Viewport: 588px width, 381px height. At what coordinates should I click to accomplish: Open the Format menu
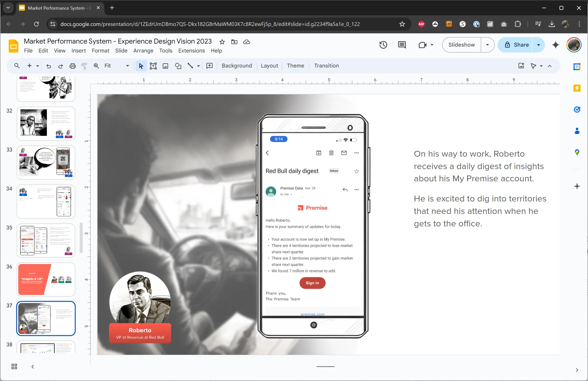pos(101,51)
